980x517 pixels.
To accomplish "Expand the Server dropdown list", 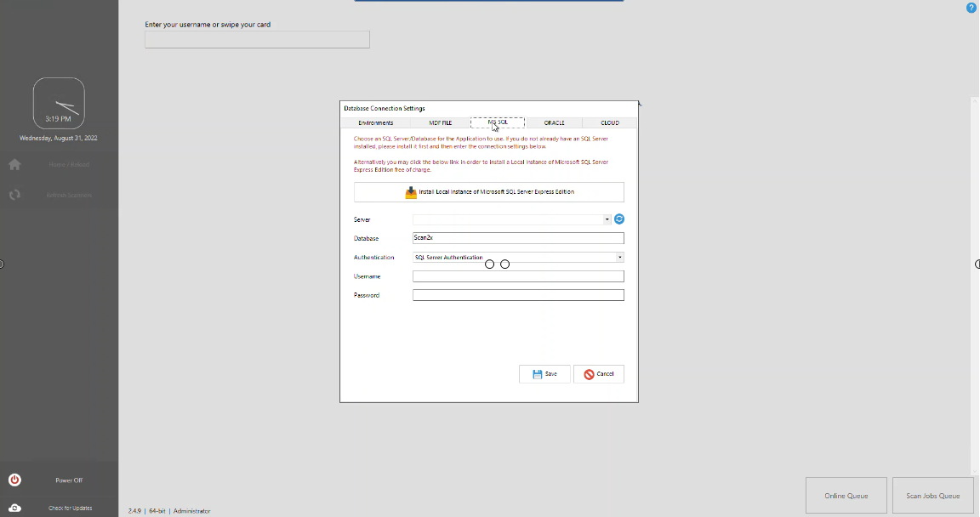I will coord(607,219).
